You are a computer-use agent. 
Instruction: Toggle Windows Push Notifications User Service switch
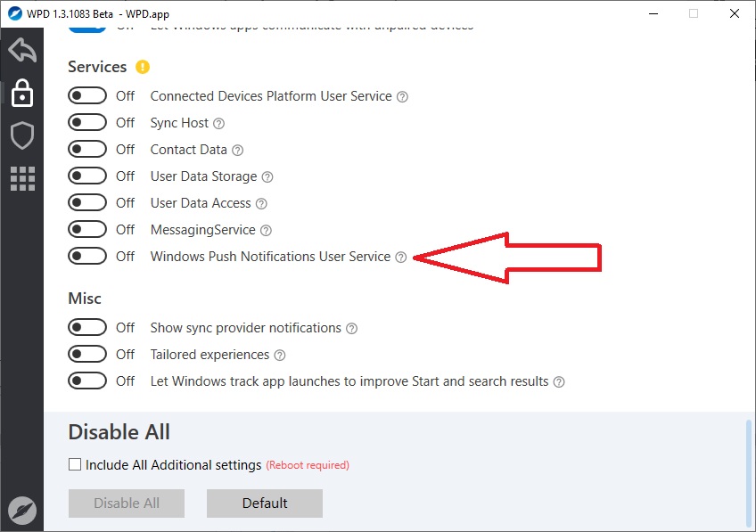(87, 256)
